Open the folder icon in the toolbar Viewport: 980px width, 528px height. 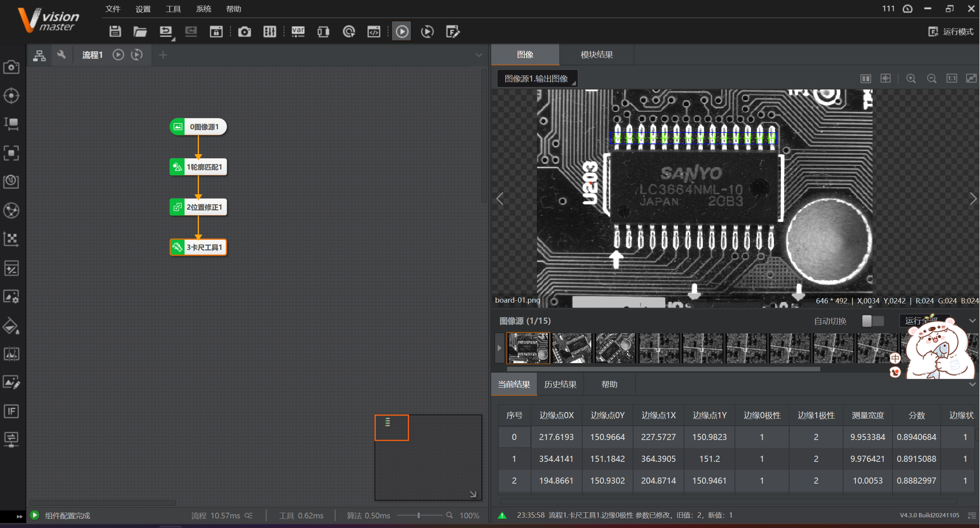coord(140,31)
